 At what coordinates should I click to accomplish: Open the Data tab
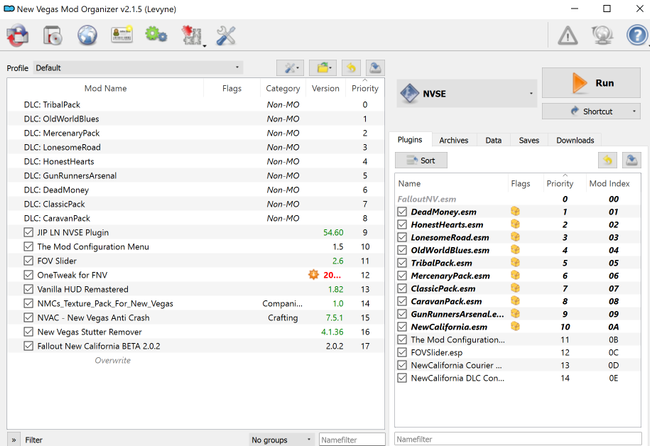pyautogui.click(x=493, y=140)
